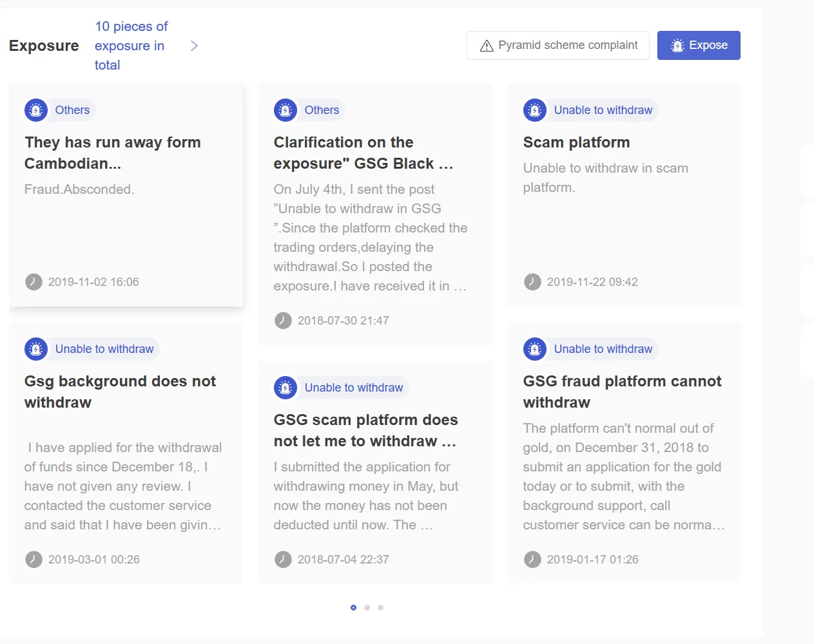
Task: Click the siren icon on 'Clarification on the exposure' card
Action: (286, 110)
